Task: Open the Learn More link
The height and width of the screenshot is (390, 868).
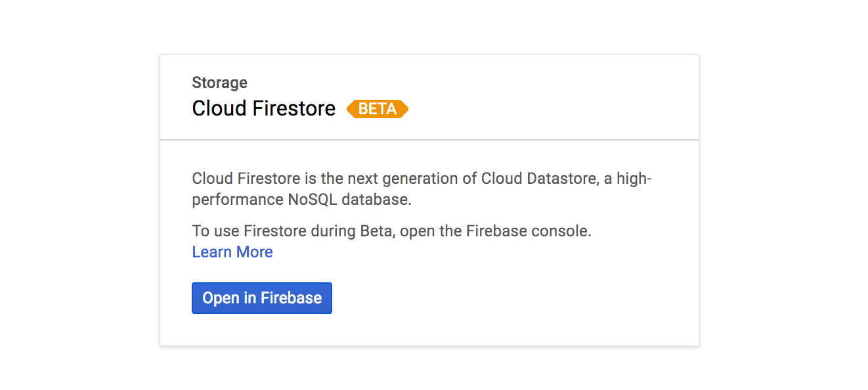Action: pyautogui.click(x=232, y=252)
